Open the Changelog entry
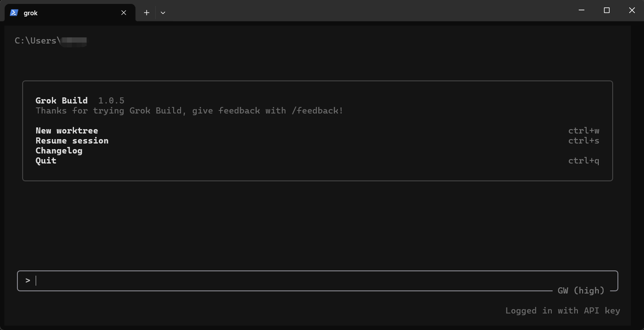Viewport: 644px width, 330px height. (x=59, y=150)
